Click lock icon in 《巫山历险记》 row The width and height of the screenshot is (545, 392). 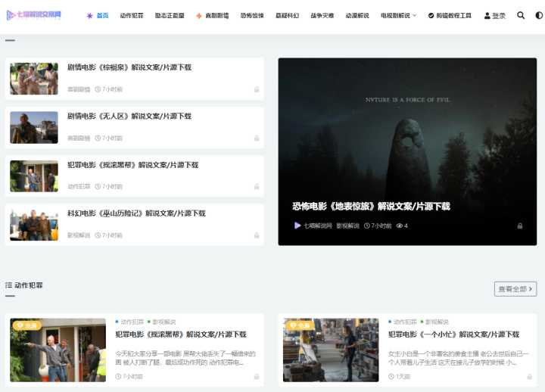(257, 235)
